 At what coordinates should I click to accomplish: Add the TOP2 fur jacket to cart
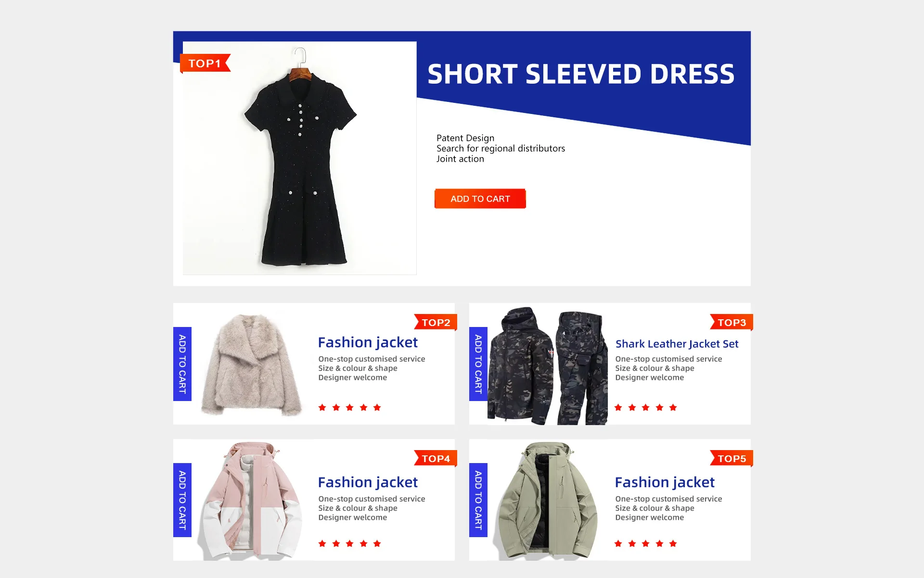coord(182,364)
